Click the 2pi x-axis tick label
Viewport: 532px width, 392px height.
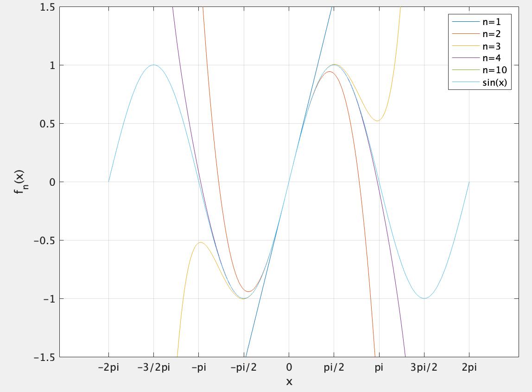(x=469, y=367)
